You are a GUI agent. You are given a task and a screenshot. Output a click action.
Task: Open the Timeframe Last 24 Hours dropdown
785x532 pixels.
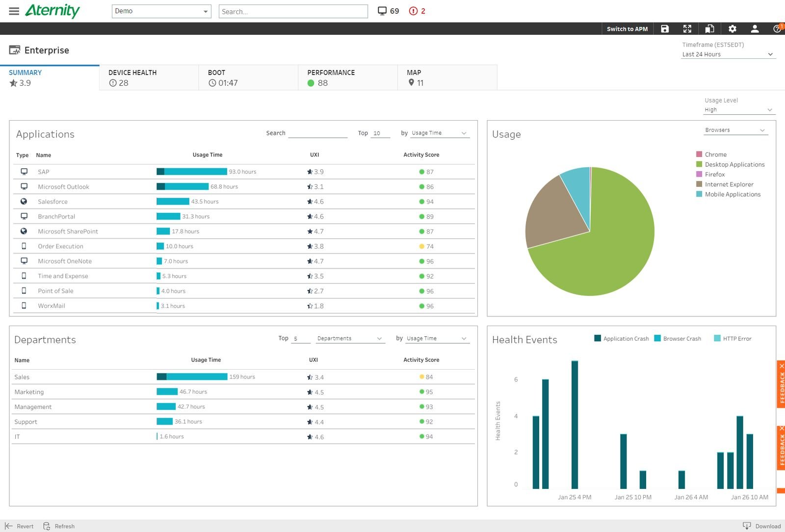click(728, 54)
